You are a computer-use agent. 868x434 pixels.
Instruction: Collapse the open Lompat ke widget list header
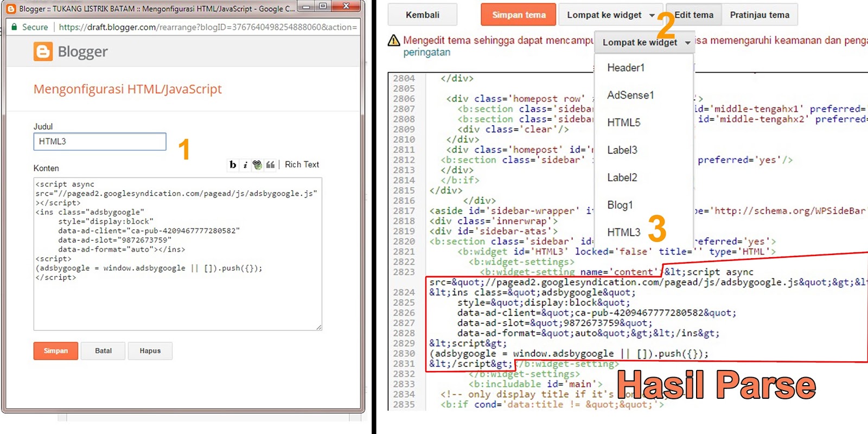point(645,42)
